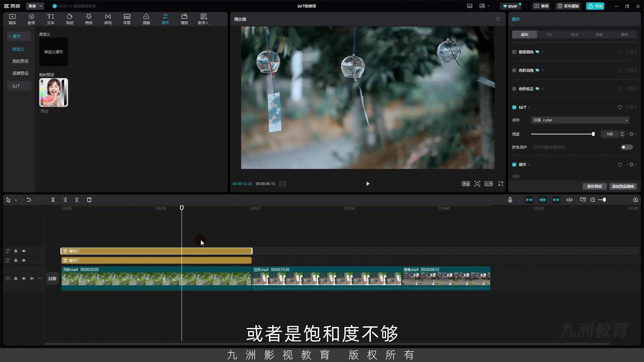Image resolution: width=644 pixels, height=362 pixels.
Task: Open the 模板 templates tab
Action: (184, 19)
